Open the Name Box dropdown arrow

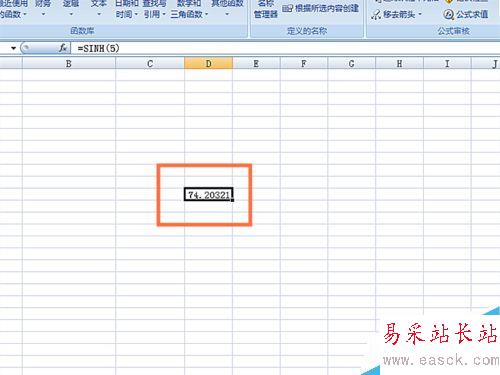[13, 48]
